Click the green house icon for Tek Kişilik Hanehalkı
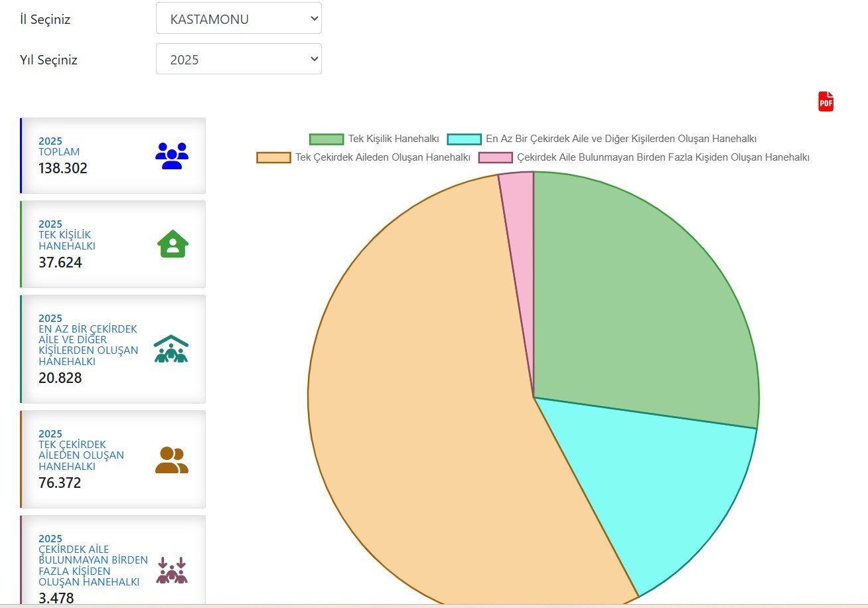The height and width of the screenshot is (608, 868). point(173,244)
